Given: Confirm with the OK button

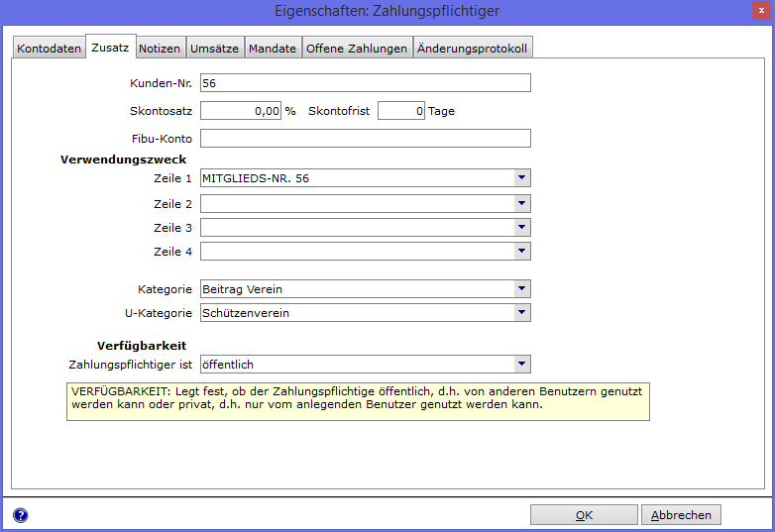Looking at the screenshot, I should [584, 515].
